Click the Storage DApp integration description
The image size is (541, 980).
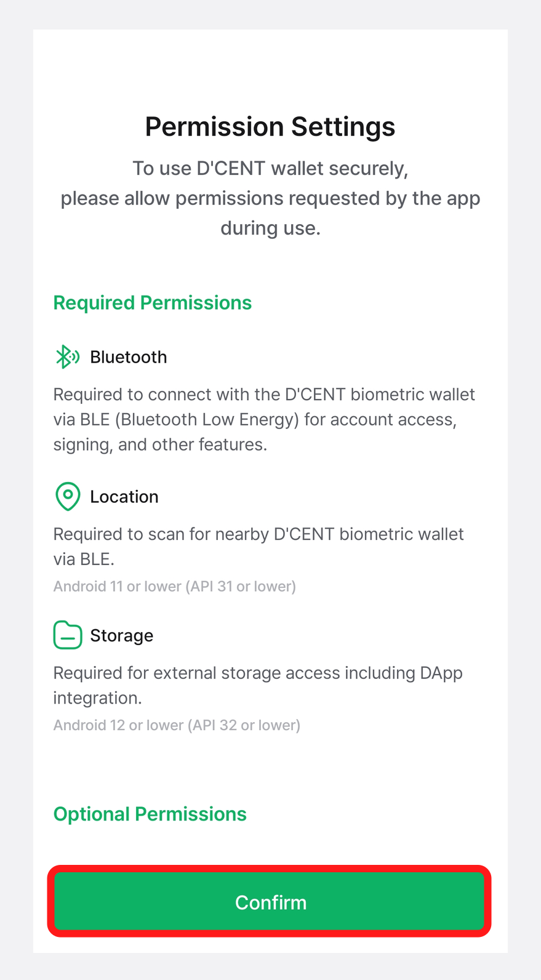coord(258,685)
